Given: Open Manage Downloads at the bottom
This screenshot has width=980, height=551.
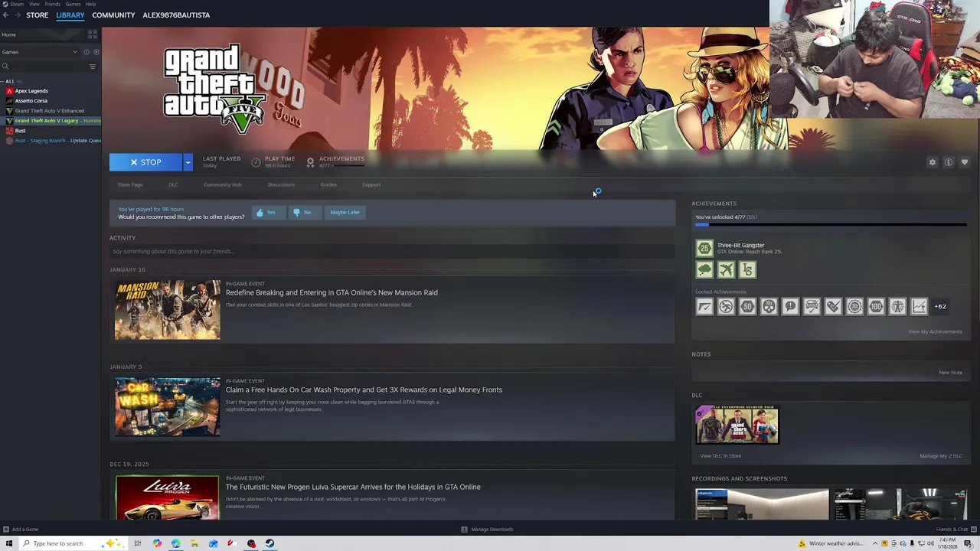Looking at the screenshot, I should click(x=487, y=530).
